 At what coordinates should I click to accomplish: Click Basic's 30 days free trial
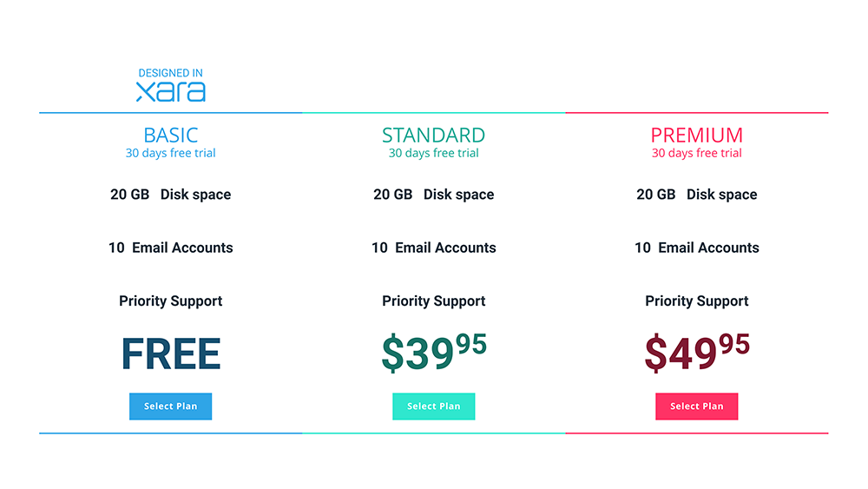click(171, 154)
